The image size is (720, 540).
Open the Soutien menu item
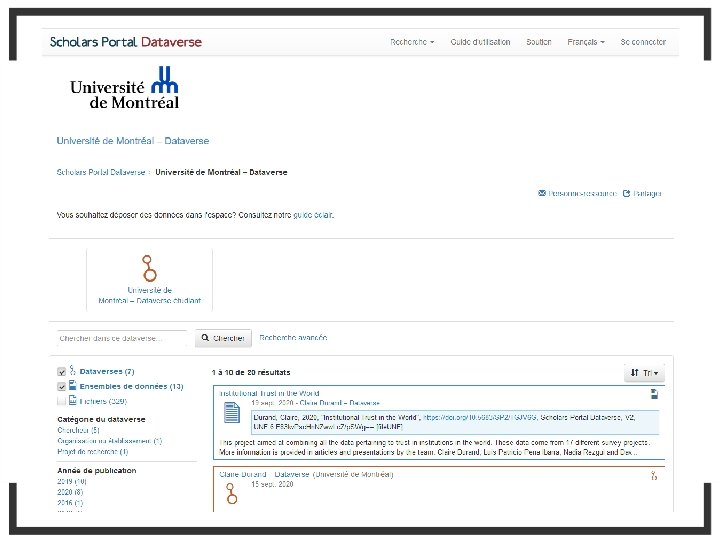point(539,42)
